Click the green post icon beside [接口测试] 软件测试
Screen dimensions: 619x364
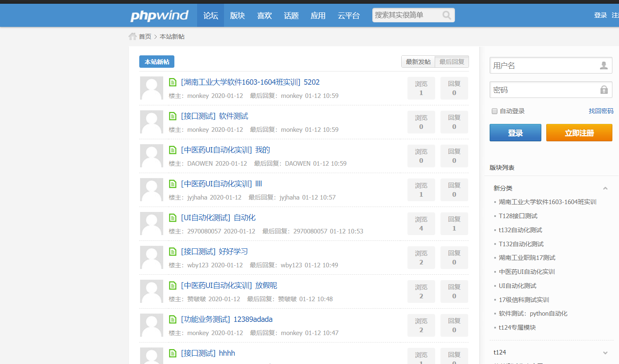pyautogui.click(x=172, y=116)
